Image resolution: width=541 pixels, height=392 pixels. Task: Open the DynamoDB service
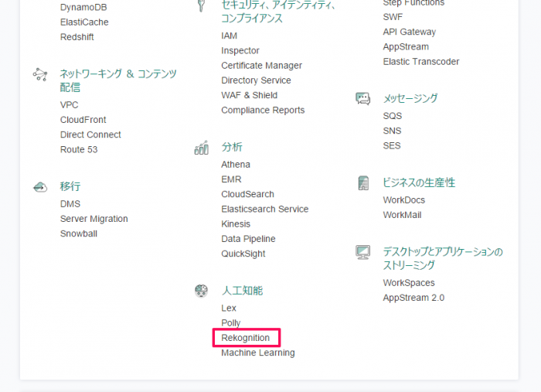coord(83,7)
